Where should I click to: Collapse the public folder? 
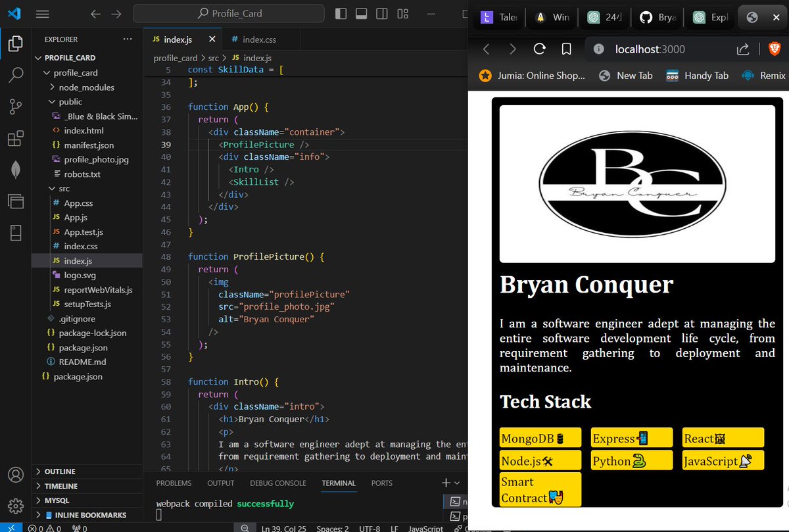[x=70, y=102]
